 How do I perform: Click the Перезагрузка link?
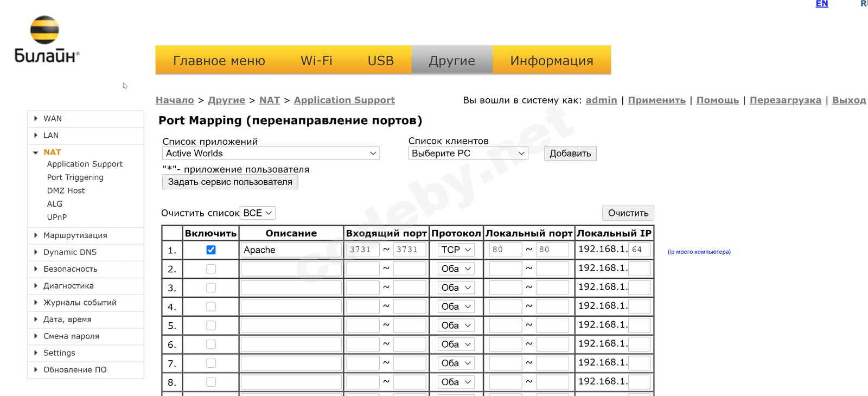785,100
